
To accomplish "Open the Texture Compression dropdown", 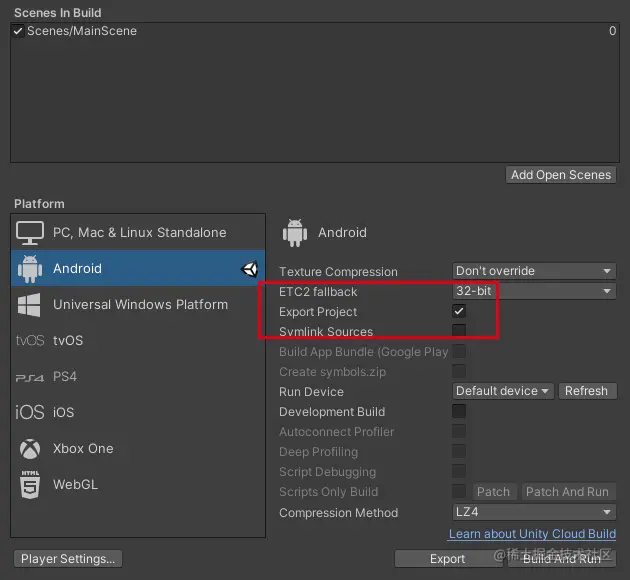I will click(534, 271).
